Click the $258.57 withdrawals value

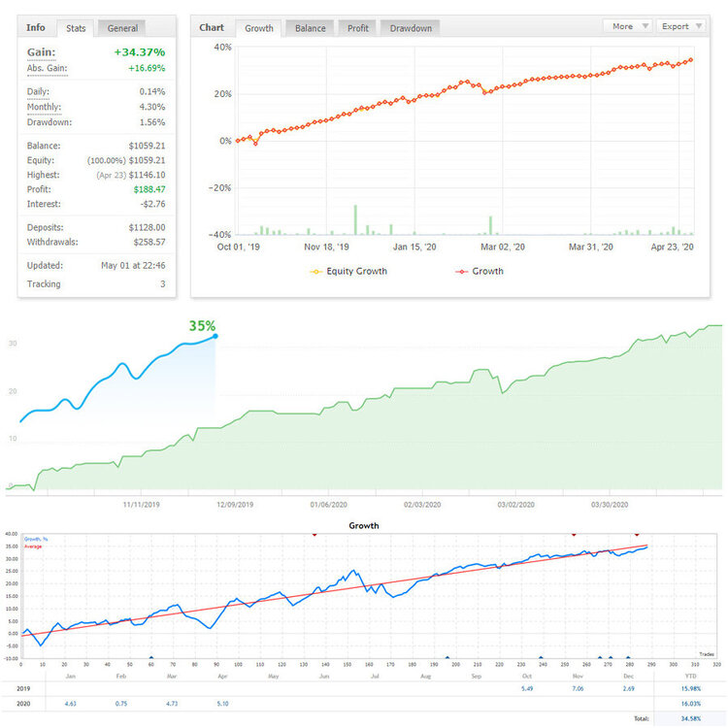tap(149, 242)
